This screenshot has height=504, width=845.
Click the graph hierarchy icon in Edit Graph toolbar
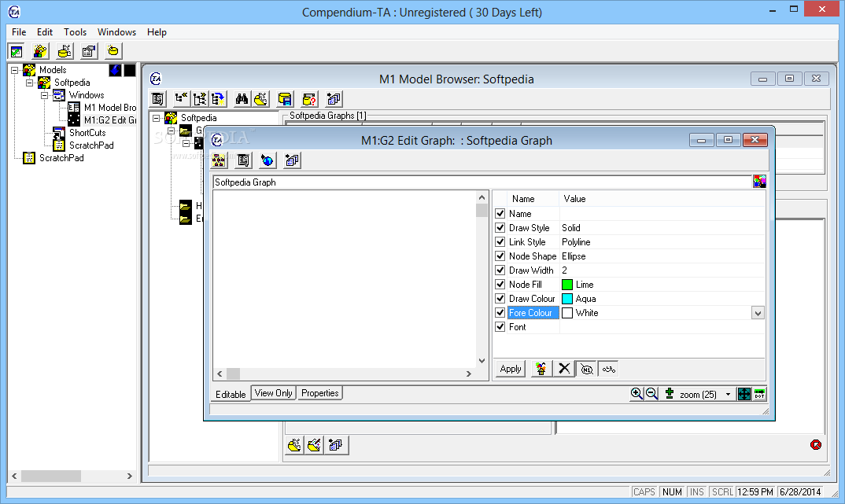pyautogui.click(x=219, y=160)
